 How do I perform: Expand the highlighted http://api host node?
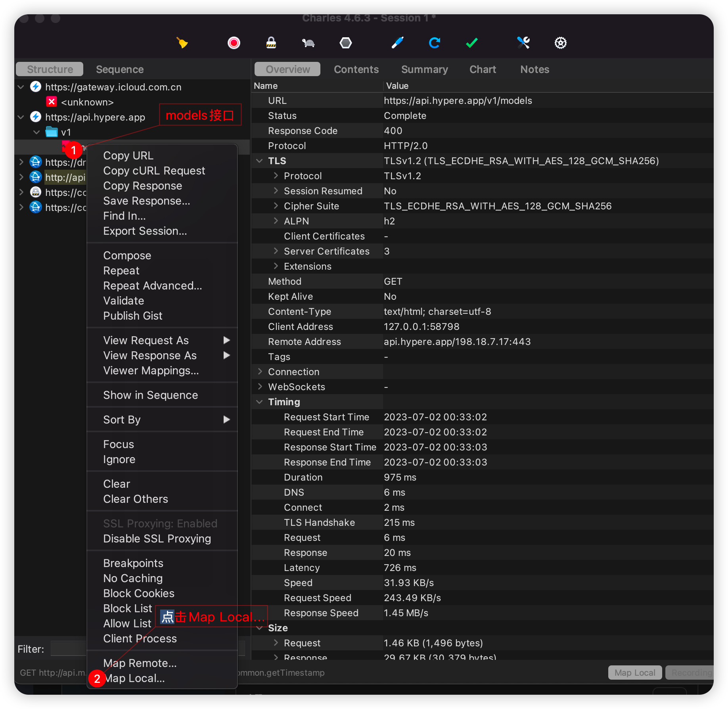(21, 177)
